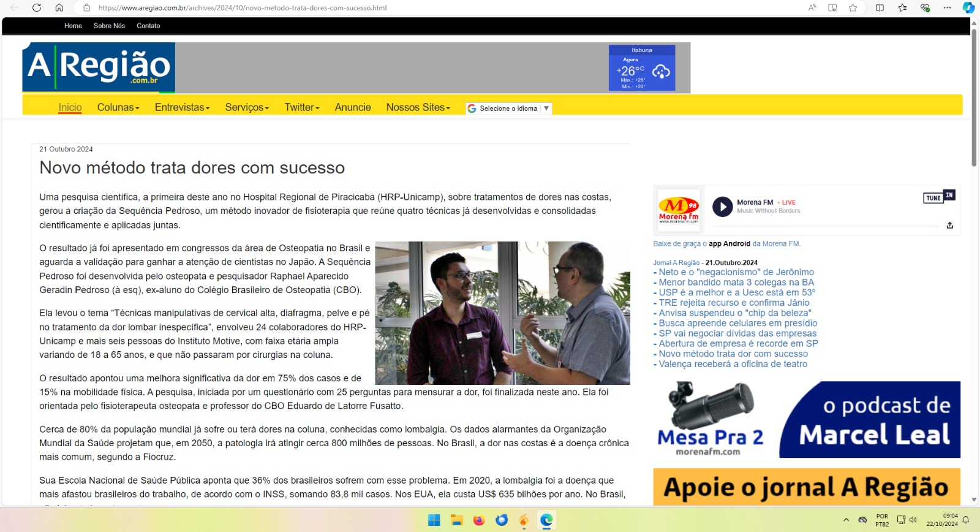Expand the Serviços dropdown menu
Viewport: 980px width, 532px height.
click(x=247, y=107)
